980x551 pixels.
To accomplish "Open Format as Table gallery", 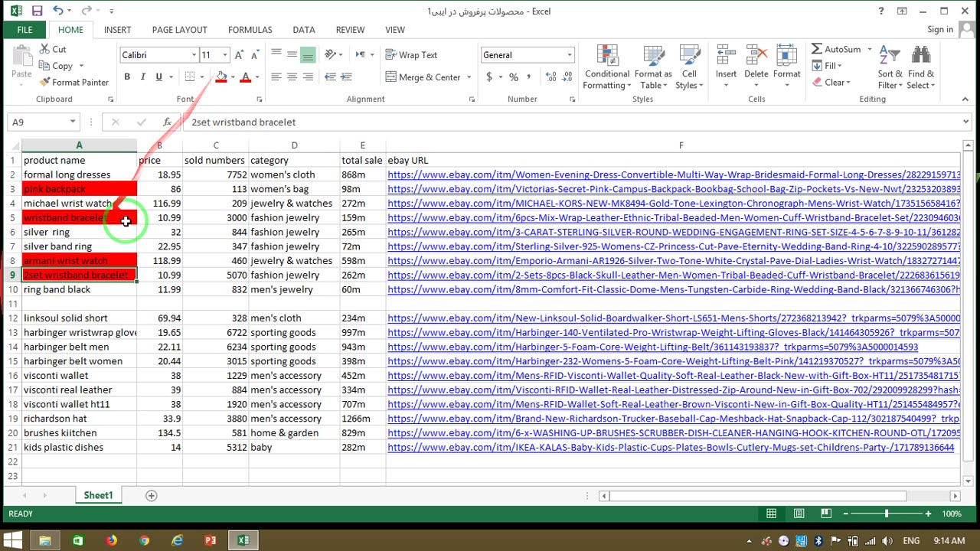I will (653, 67).
